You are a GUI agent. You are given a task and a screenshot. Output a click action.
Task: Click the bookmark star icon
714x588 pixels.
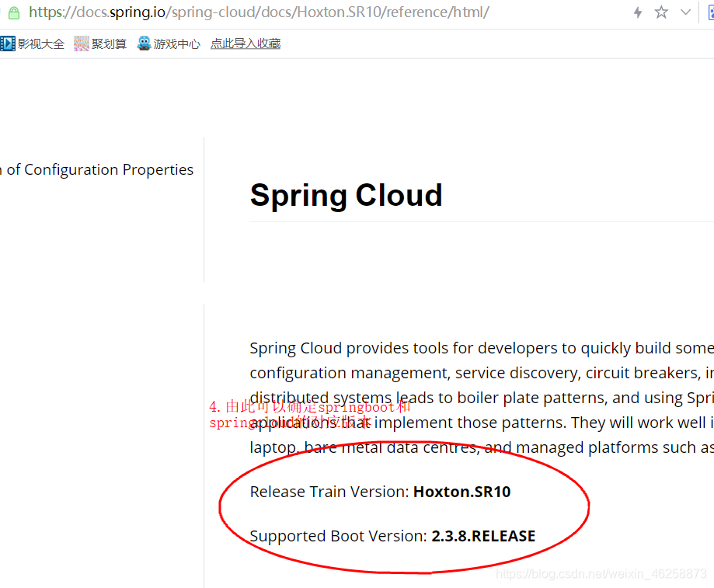[660, 12]
